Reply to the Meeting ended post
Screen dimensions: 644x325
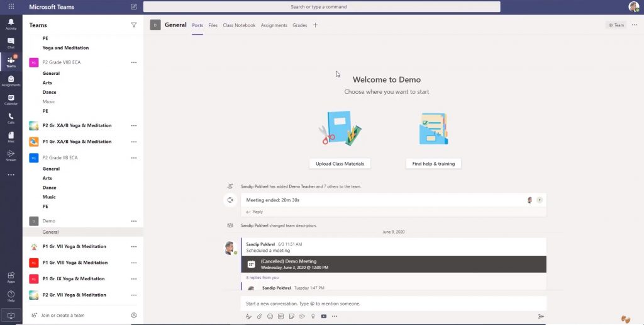pyautogui.click(x=255, y=212)
